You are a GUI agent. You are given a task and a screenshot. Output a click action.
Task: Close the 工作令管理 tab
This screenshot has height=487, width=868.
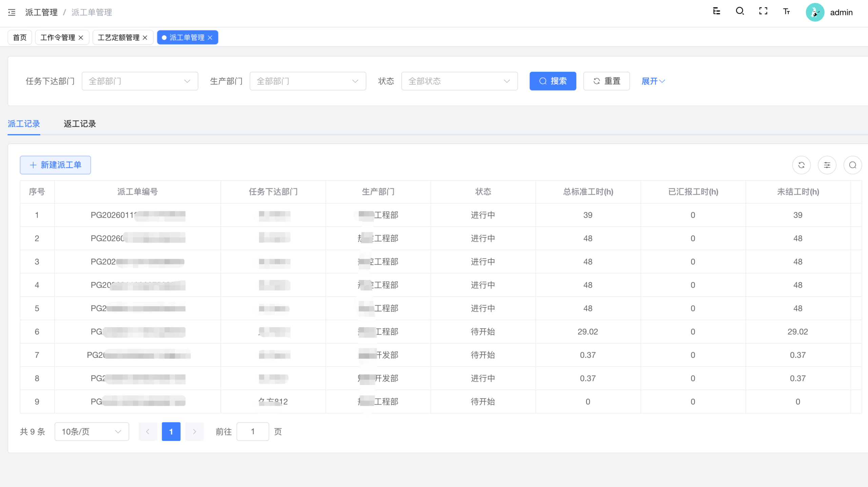(81, 38)
